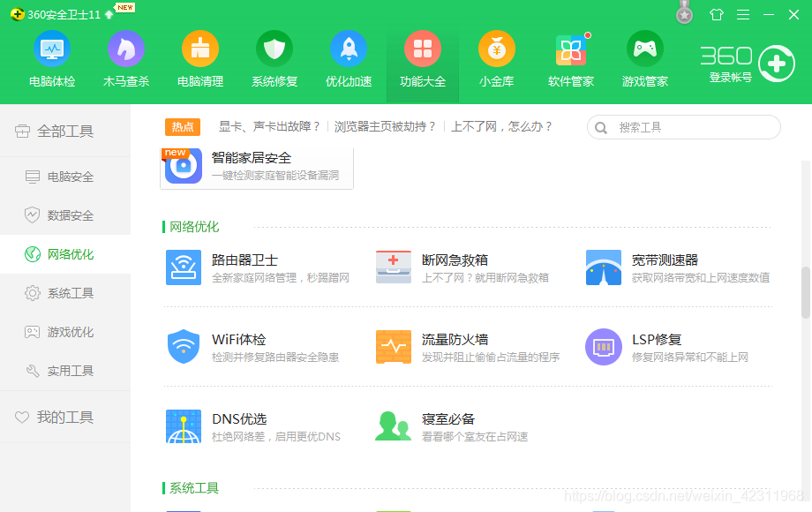Click the 路由器卫士 title text

coord(244,260)
